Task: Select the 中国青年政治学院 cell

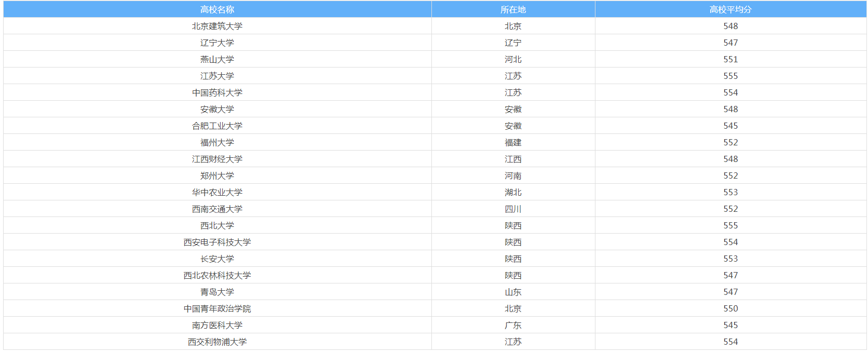Action: (217, 308)
